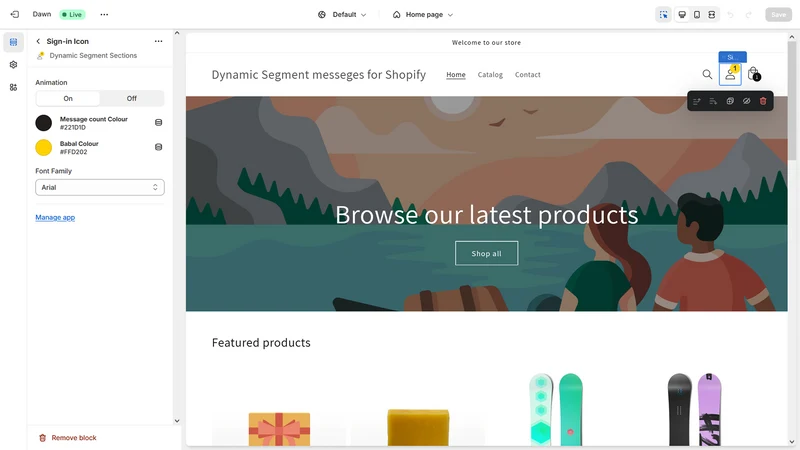Click the Browse our latest products heading
The image size is (800, 450).
point(486,215)
